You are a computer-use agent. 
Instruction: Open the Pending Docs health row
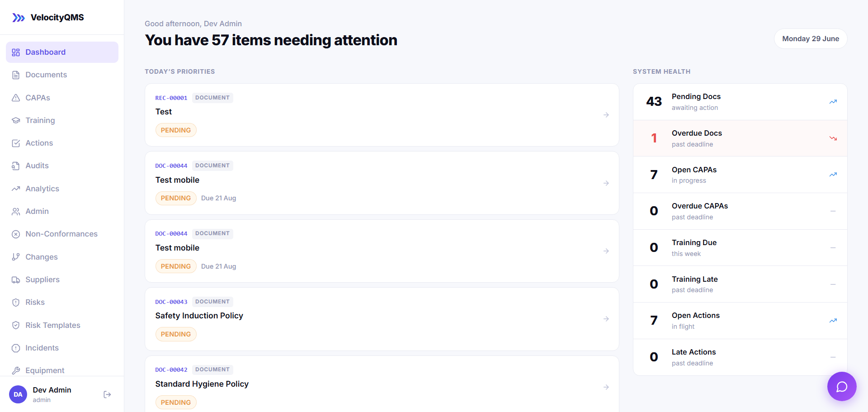pos(740,102)
